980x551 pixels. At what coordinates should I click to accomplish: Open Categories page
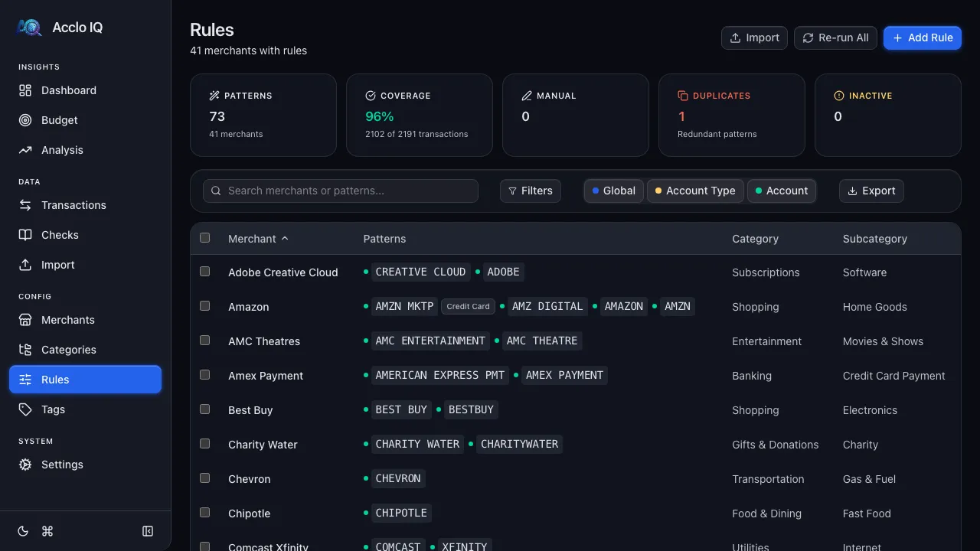click(x=85, y=350)
